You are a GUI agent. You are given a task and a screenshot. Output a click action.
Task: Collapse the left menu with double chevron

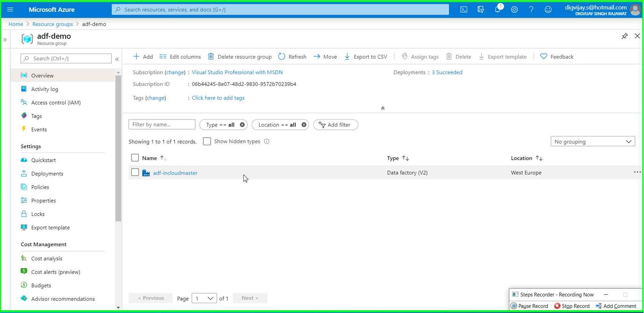click(x=117, y=59)
